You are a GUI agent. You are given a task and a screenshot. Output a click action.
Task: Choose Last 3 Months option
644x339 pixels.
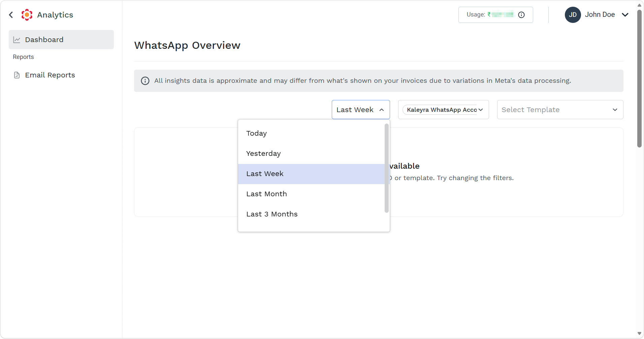tap(311, 214)
